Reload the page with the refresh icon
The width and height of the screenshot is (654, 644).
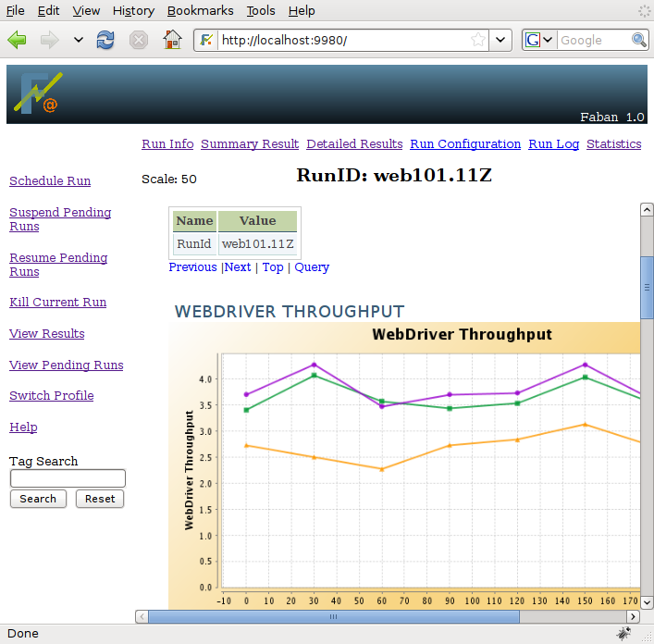[106, 40]
